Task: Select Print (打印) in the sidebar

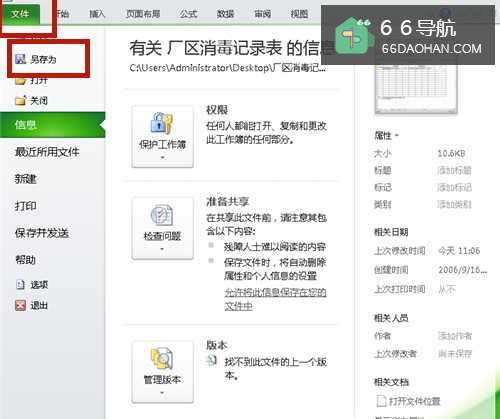Action: 26,206
